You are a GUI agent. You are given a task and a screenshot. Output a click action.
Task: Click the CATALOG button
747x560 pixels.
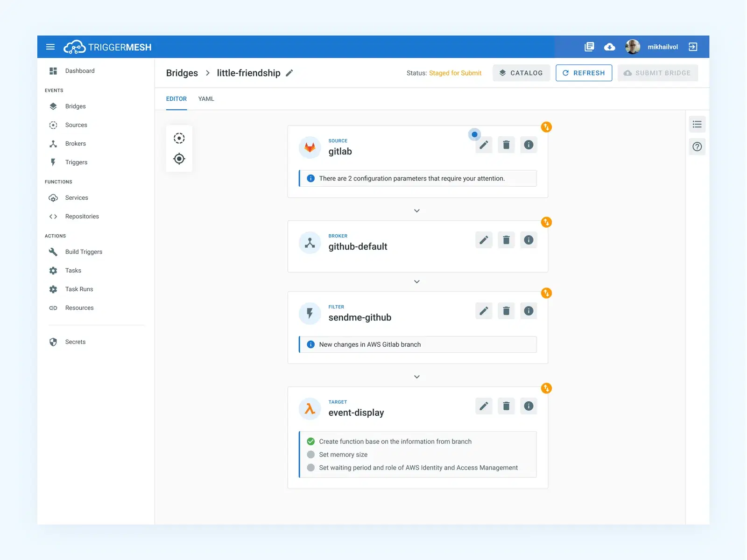(x=521, y=73)
